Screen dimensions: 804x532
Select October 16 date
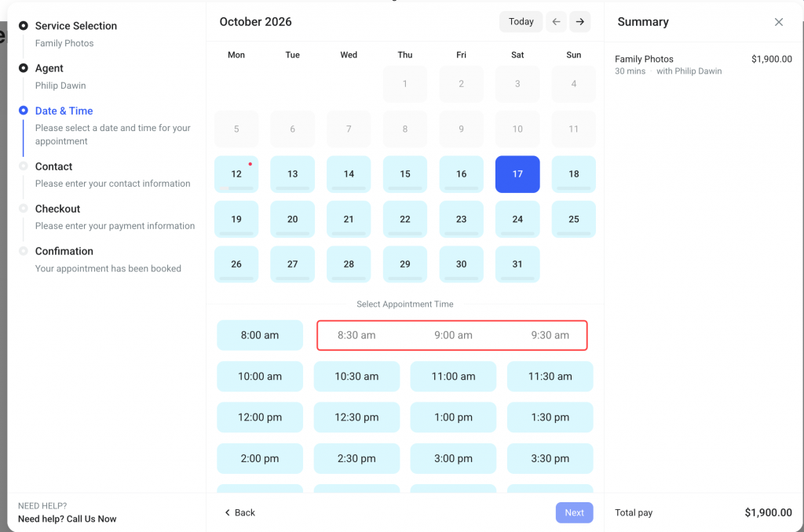pyautogui.click(x=462, y=174)
